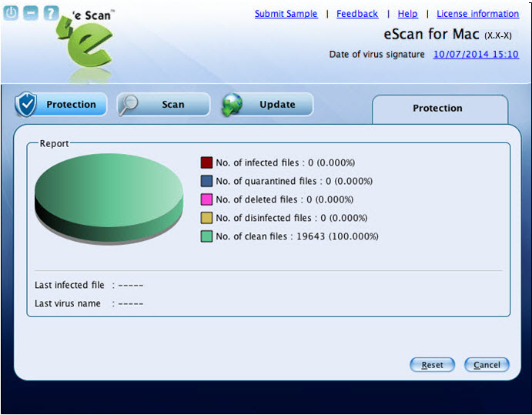
Task: Click the globe Update icon
Action: click(233, 105)
